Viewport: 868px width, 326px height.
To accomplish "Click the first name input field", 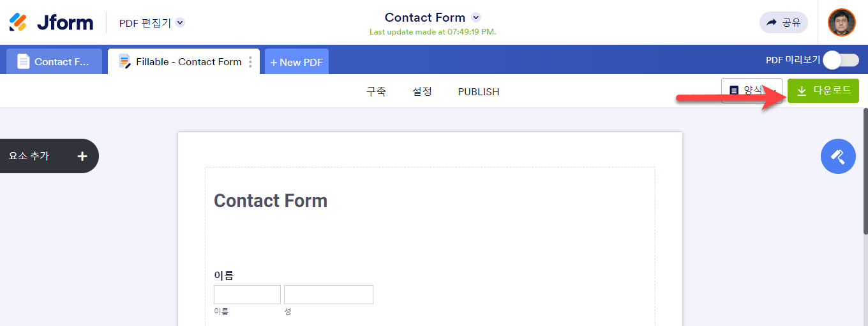I will (x=247, y=295).
